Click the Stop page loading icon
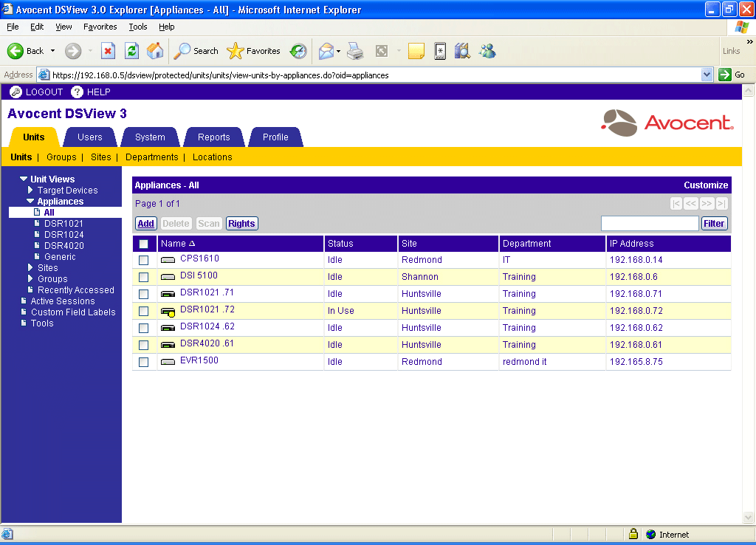 point(108,51)
